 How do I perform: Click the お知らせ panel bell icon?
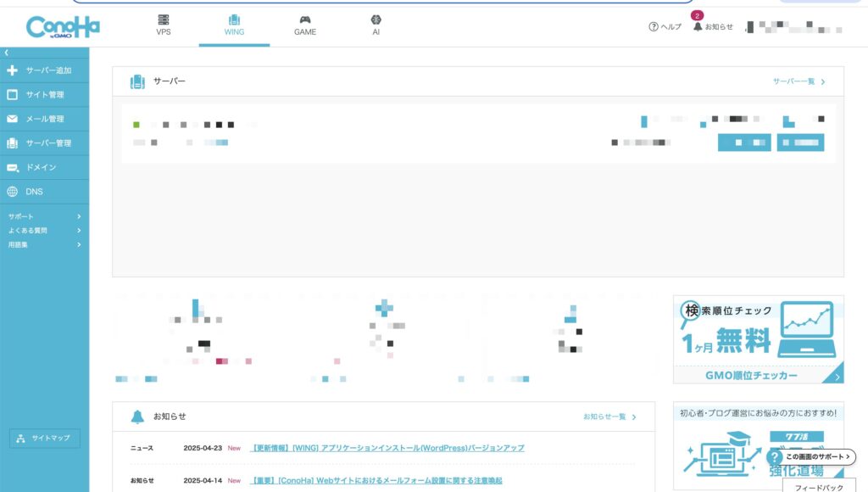coord(137,417)
